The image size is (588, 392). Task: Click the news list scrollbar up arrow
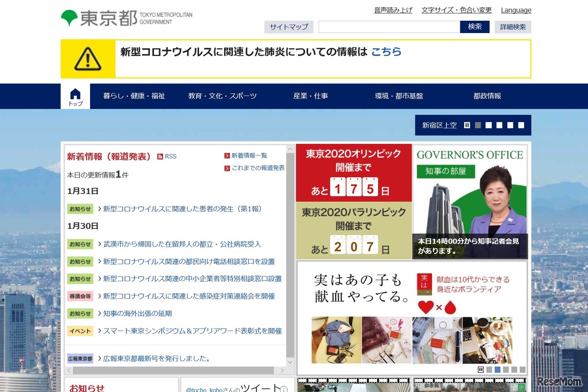click(290, 149)
